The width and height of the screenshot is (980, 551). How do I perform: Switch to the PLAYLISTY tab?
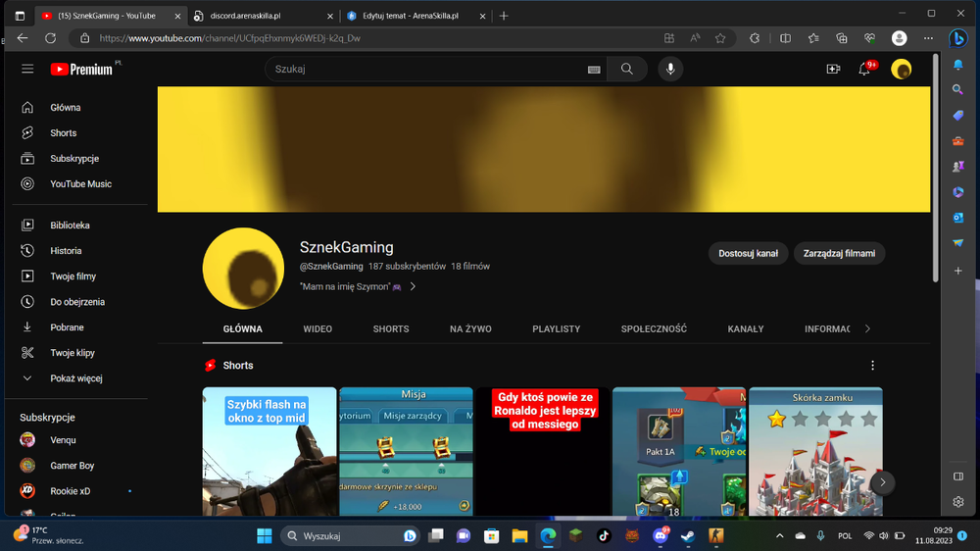[557, 329]
